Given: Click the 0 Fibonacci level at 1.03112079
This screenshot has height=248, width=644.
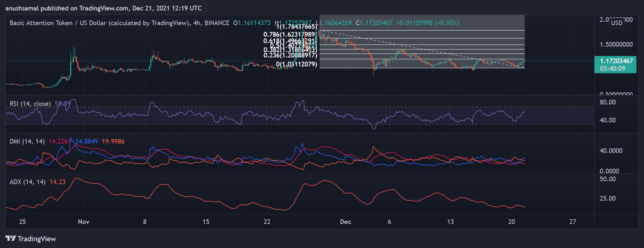Looking at the screenshot, I should coord(296,64).
